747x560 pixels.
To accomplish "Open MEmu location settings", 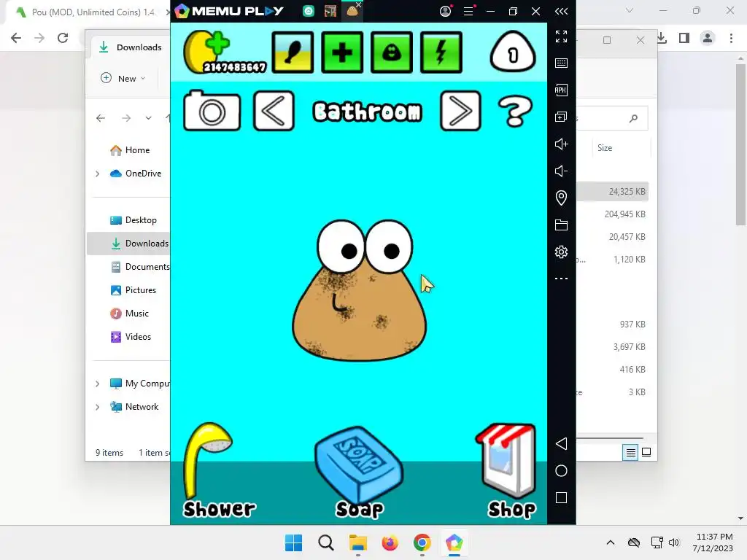I will point(561,198).
